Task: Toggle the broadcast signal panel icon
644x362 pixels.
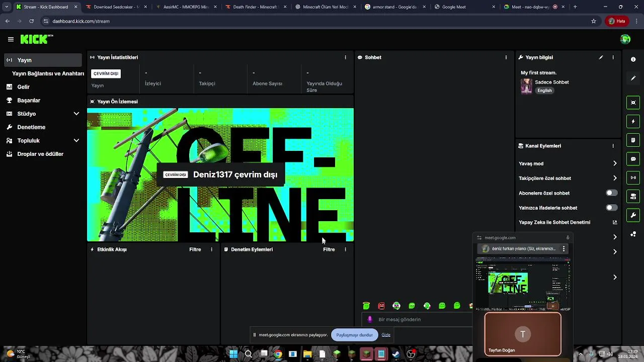Action: [x=633, y=177]
